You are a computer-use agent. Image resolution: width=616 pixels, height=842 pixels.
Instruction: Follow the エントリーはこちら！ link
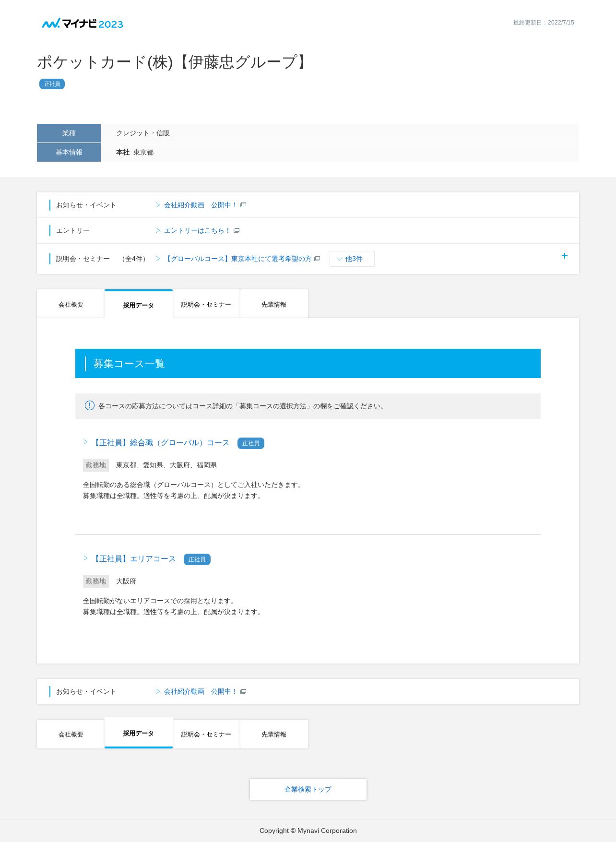pyautogui.click(x=198, y=230)
